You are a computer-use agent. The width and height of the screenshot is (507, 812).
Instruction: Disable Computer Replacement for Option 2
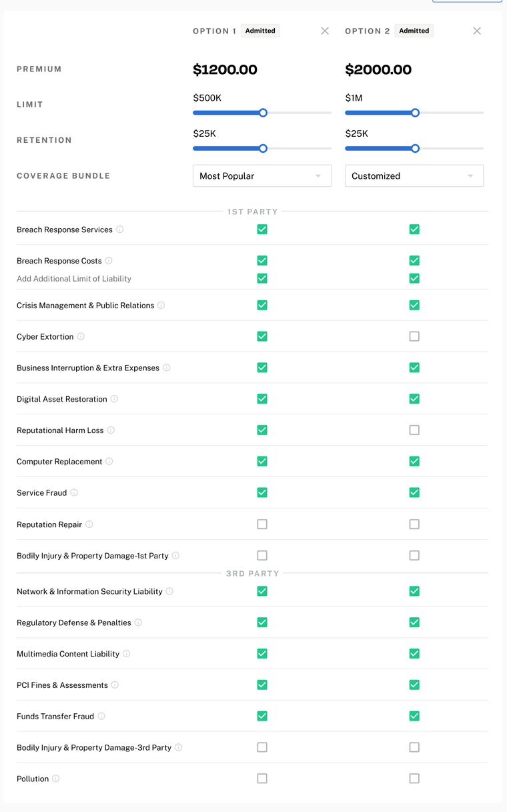coord(414,462)
